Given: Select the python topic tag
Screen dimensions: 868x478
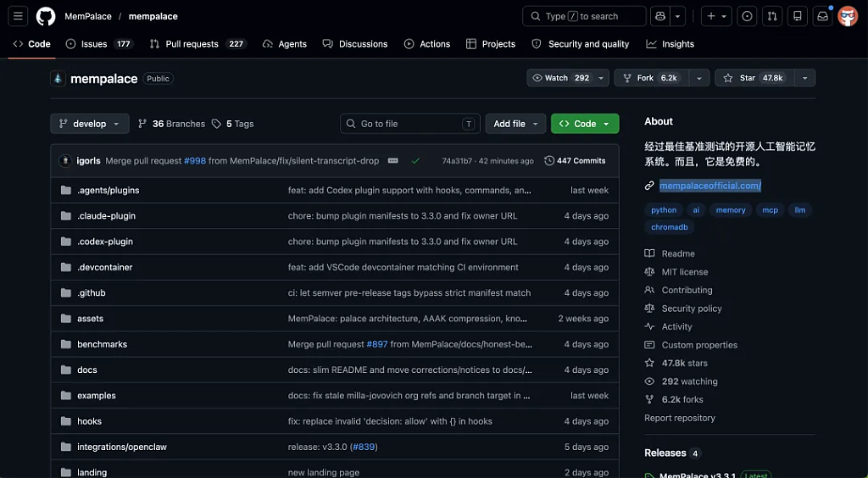Looking at the screenshot, I should pos(664,210).
